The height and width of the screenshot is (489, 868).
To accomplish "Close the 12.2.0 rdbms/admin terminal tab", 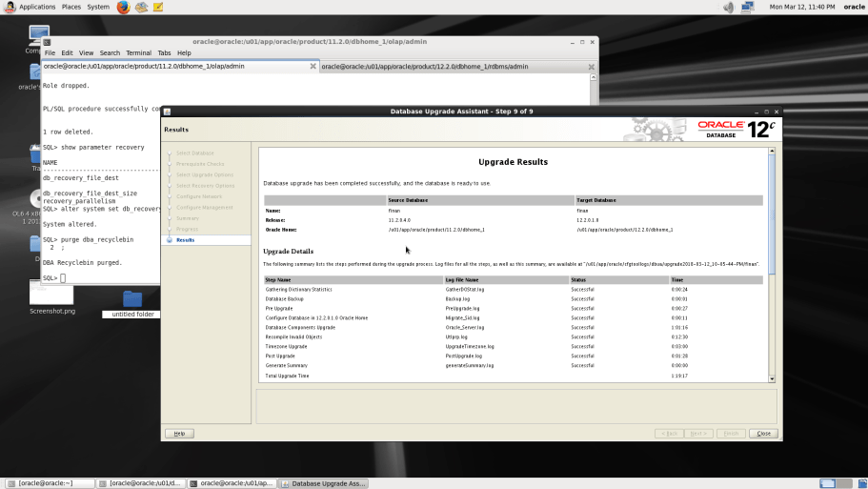I will [x=592, y=67].
